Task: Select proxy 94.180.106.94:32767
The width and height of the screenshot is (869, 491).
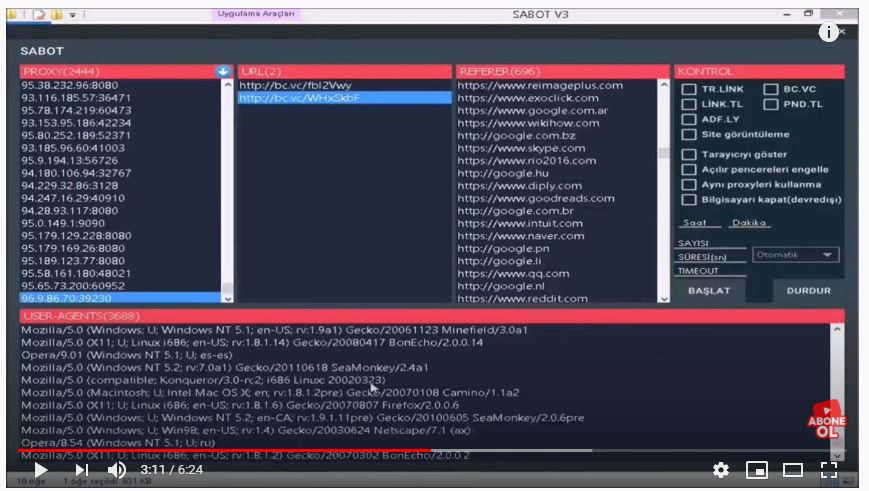Action: tap(120, 173)
